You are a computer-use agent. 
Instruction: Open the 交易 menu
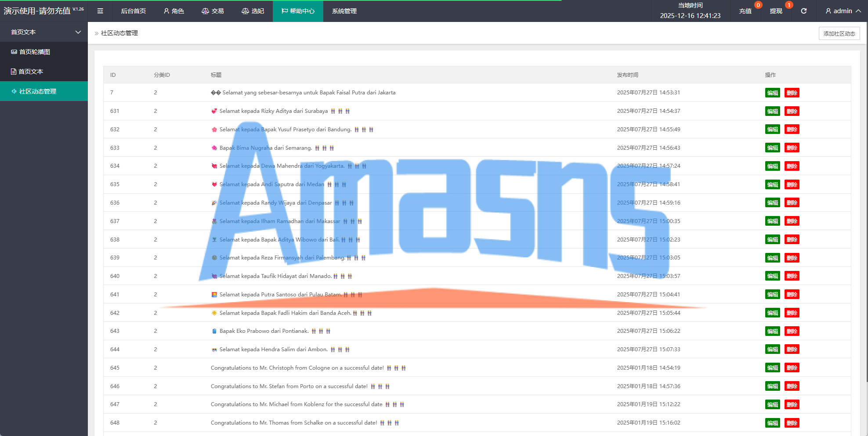point(213,11)
